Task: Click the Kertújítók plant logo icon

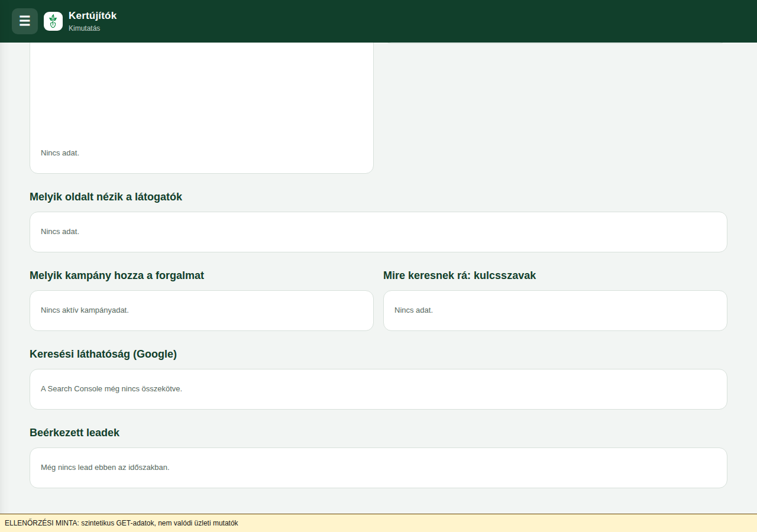Action: pyautogui.click(x=53, y=21)
